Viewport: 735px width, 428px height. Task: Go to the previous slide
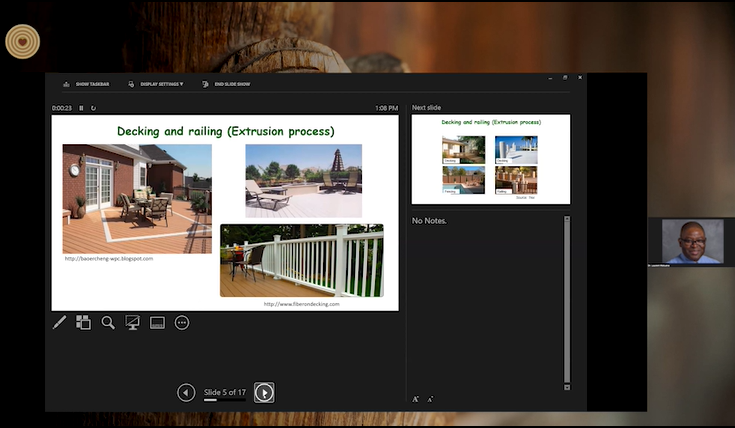[186, 392]
